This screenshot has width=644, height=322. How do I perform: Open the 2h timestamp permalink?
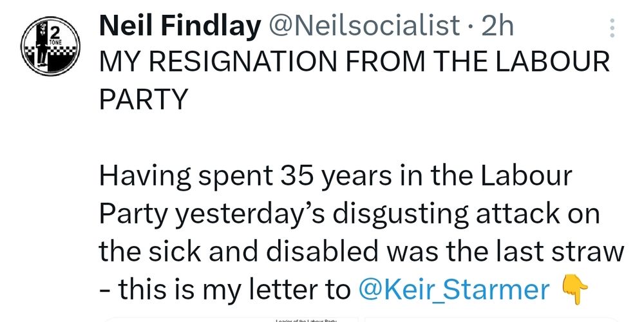click(x=497, y=27)
